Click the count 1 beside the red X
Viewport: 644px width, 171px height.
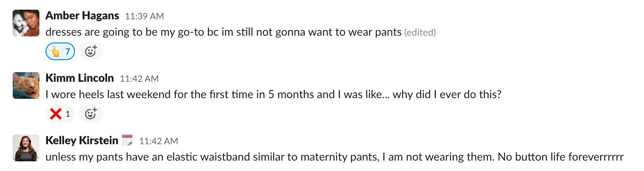(68, 114)
